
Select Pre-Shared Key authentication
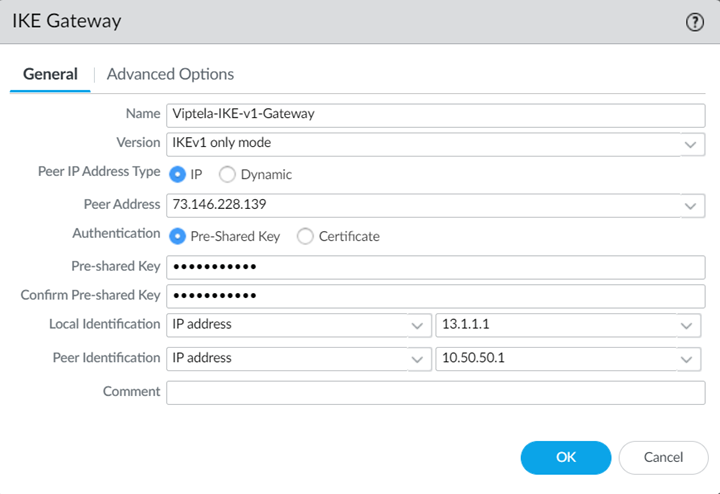178,236
